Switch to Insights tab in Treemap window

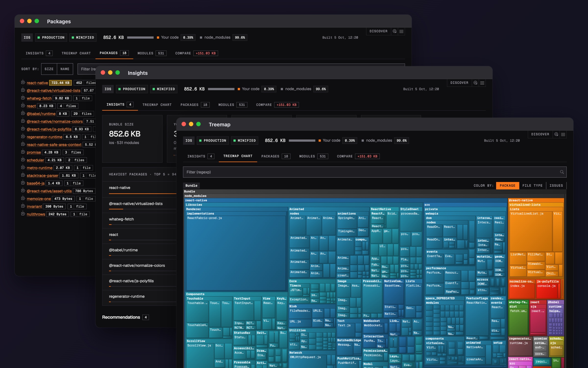coord(201,156)
